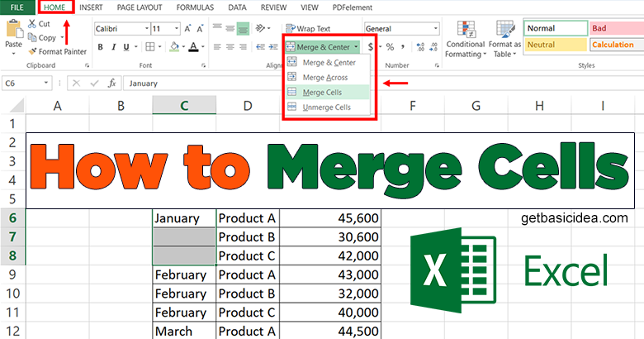
Task: Switch to the FORMULAS tab
Action: point(195,7)
